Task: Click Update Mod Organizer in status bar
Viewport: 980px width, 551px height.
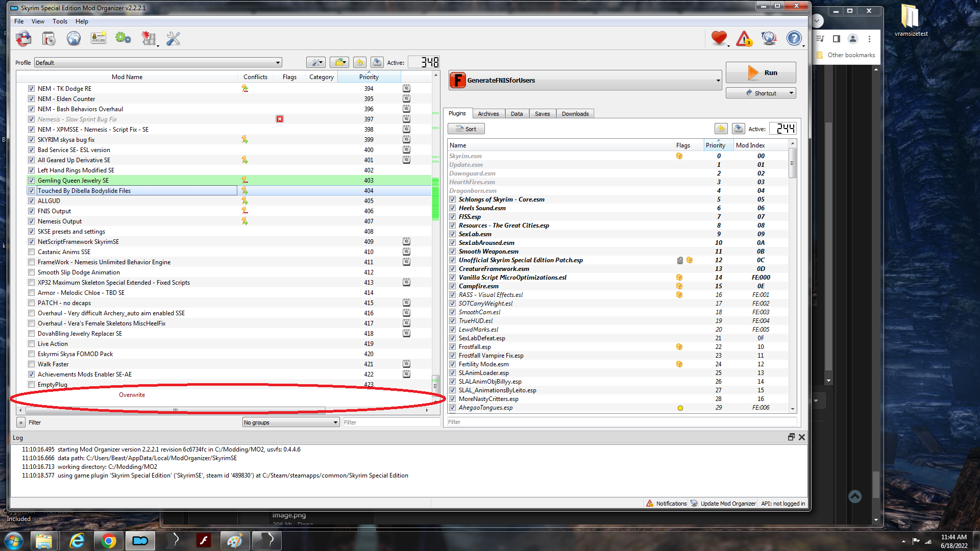Action: (723, 504)
